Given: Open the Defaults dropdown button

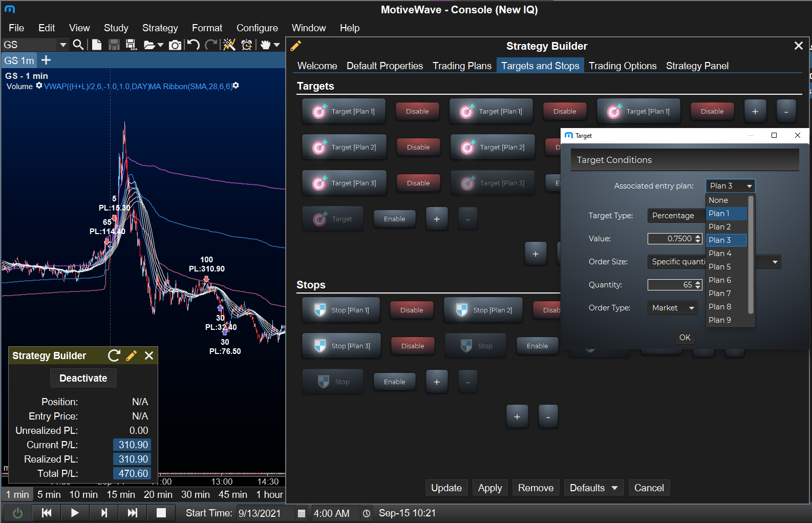Looking at the screenshot, I should [x=594, y=488].
